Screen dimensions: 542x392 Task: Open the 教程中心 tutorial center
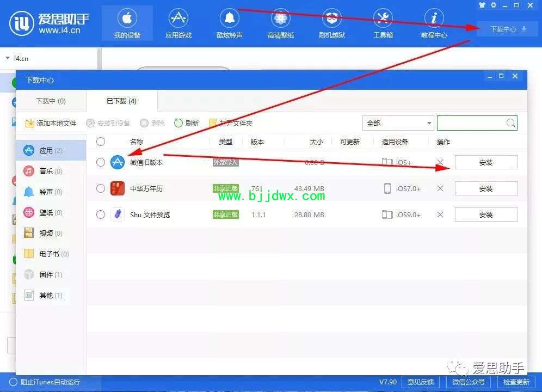434,23
